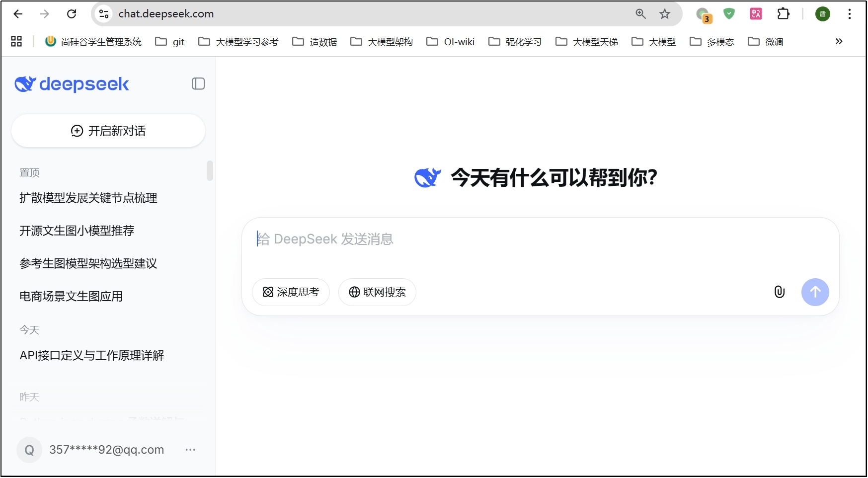Open the green profile avatar
The height and width of the screenshot is (478, 868).
pyautogui.click(x=823, y=14)
